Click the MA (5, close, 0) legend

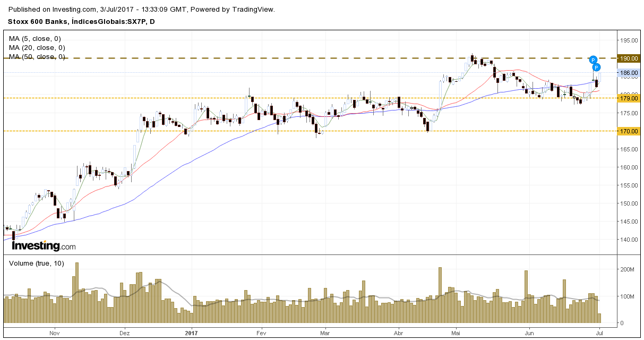[x=35, y=38]
